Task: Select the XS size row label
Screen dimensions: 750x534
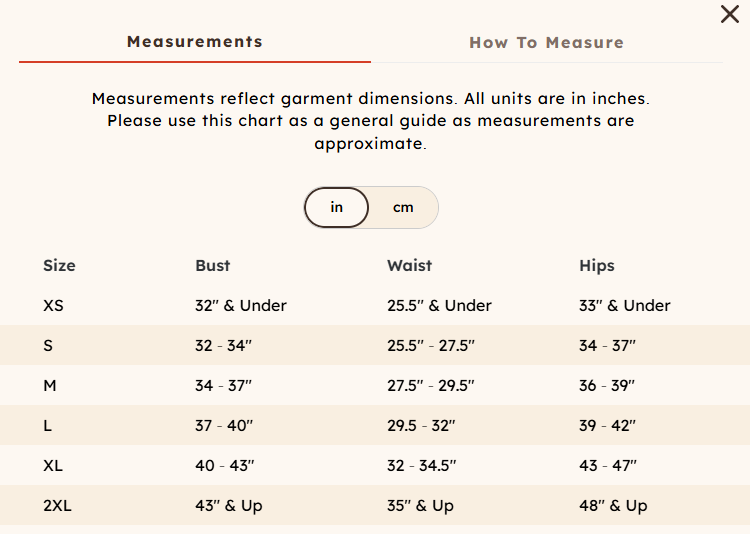Action: click(x=53, y=305)
